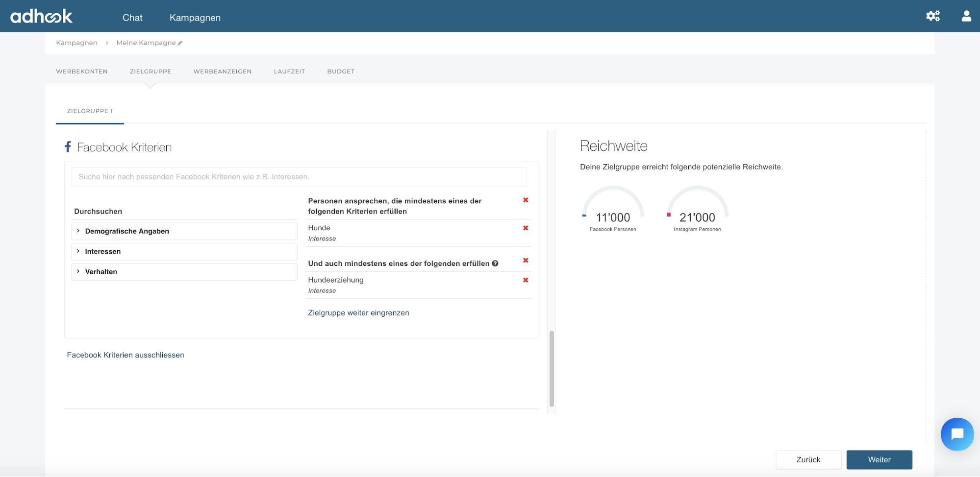The image size is (980, 477).
Task: Click the 'Durchsuchen' heading
Action: pyautogui.click(x=98, y=212)
